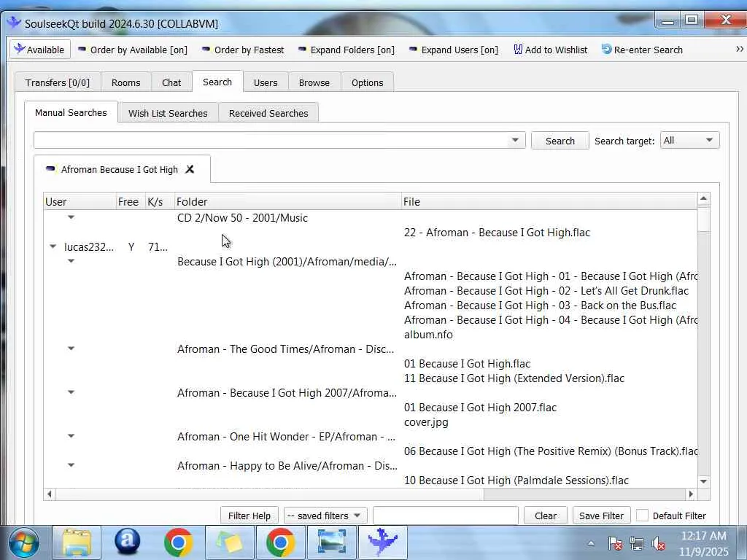
Task: Click the Save Filter button
Action: click(601, 516)
